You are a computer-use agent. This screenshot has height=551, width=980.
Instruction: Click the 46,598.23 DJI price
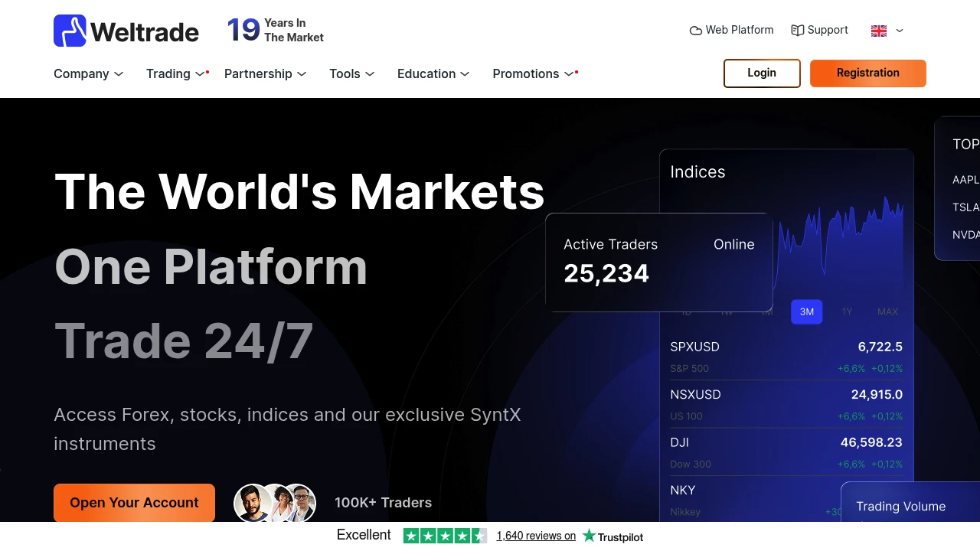point(871,442)
